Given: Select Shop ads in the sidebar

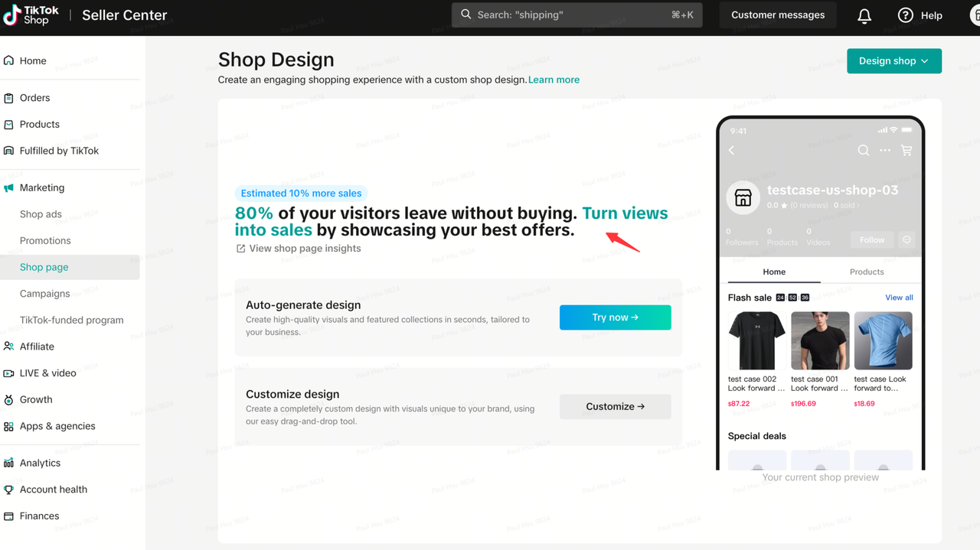Looking at the screenshot, I should pos(41,214).
